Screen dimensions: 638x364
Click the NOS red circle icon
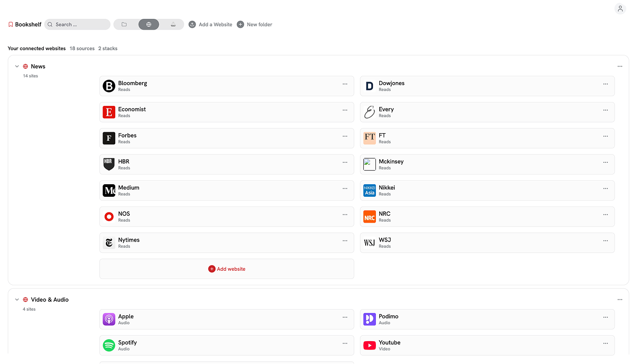(109, 217)
